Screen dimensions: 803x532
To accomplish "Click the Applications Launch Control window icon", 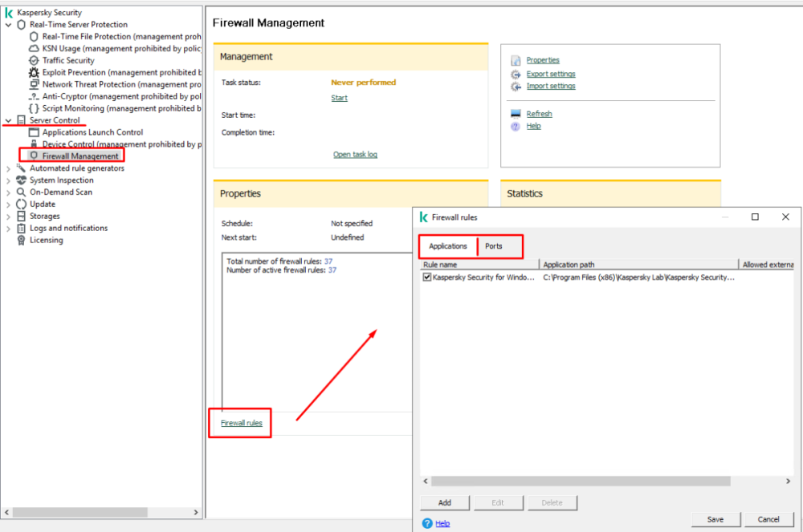I will click(x=34, y=132).
